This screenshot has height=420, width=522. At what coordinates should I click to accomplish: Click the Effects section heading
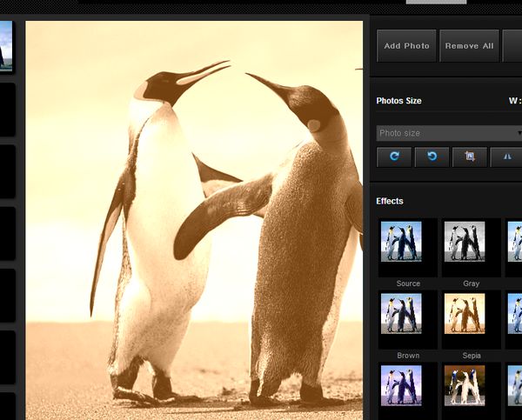[390, 201]
